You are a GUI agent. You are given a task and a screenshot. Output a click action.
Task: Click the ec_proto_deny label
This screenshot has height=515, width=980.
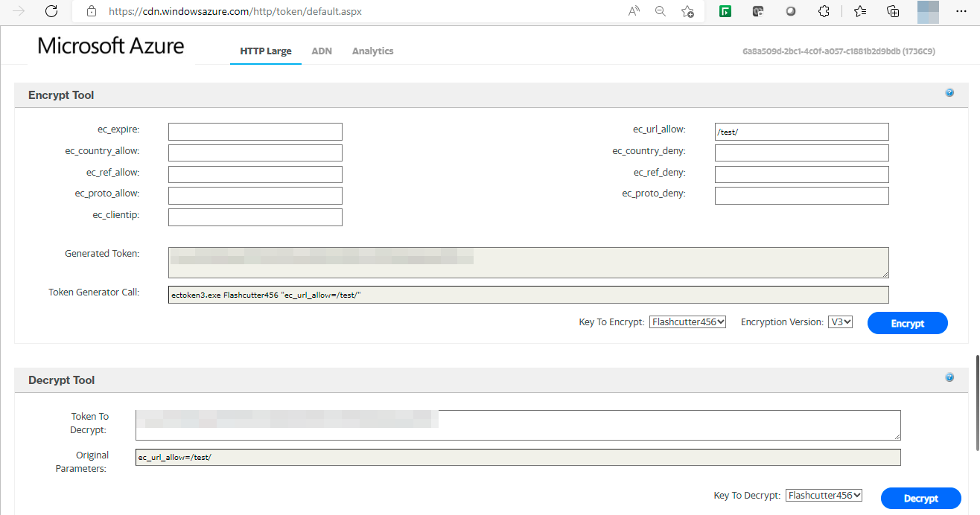[x=654, y=193]
